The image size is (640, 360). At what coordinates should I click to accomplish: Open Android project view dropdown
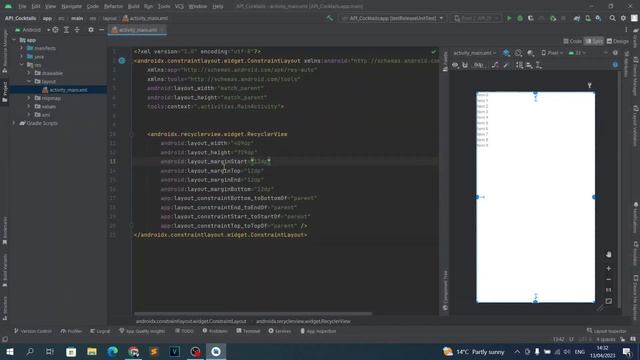(32, 30)
